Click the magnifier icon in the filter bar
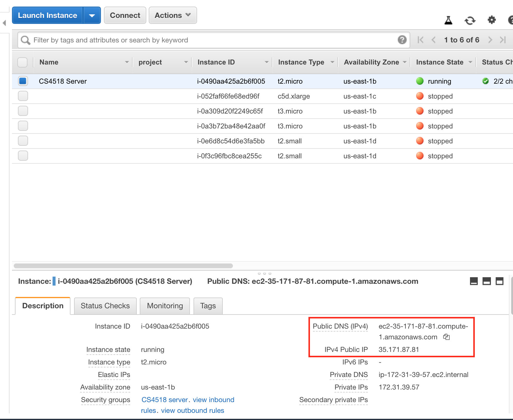513x420 pixels. click(x=25, y=40)
